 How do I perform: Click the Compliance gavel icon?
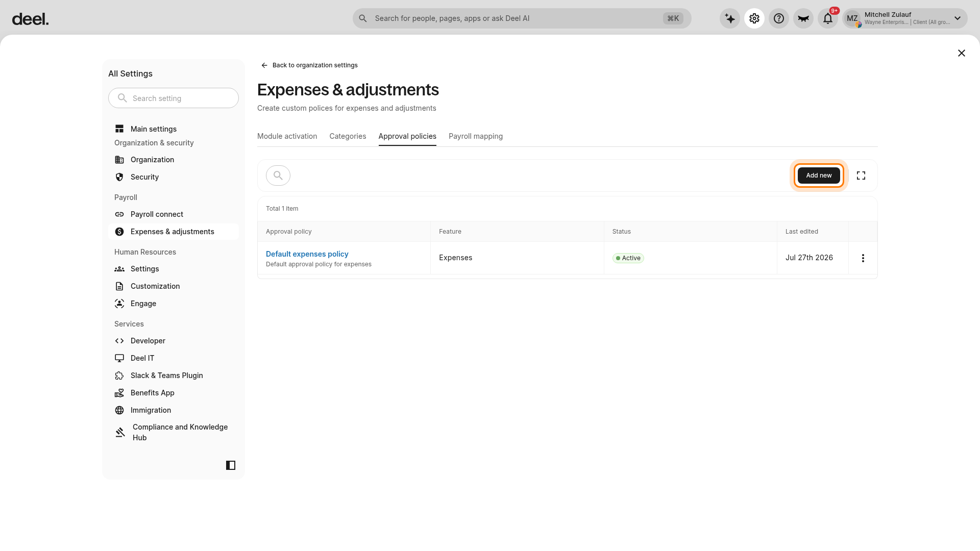120,432
